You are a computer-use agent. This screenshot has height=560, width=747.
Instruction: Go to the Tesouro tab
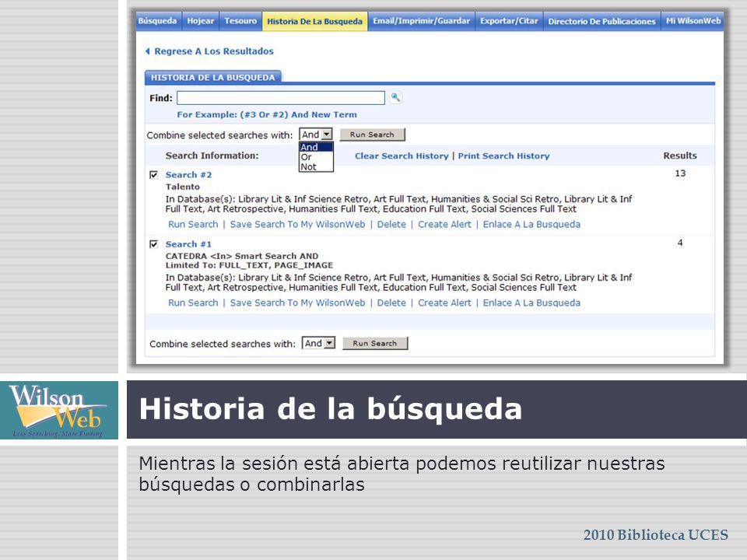(240, 21)
